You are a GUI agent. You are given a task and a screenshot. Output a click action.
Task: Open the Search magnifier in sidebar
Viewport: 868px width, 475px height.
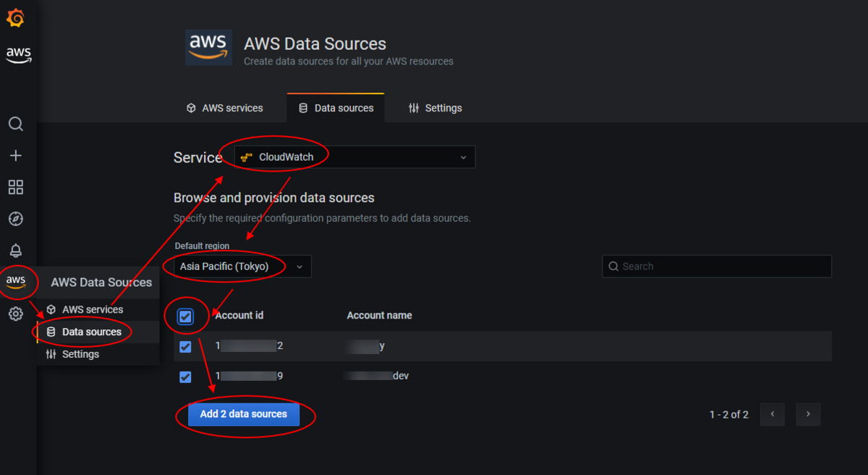click(15, 124)
